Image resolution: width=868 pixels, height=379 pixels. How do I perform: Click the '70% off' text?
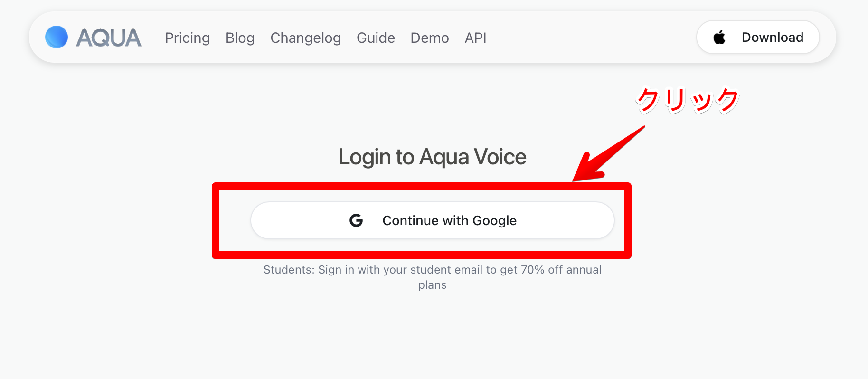542,270
